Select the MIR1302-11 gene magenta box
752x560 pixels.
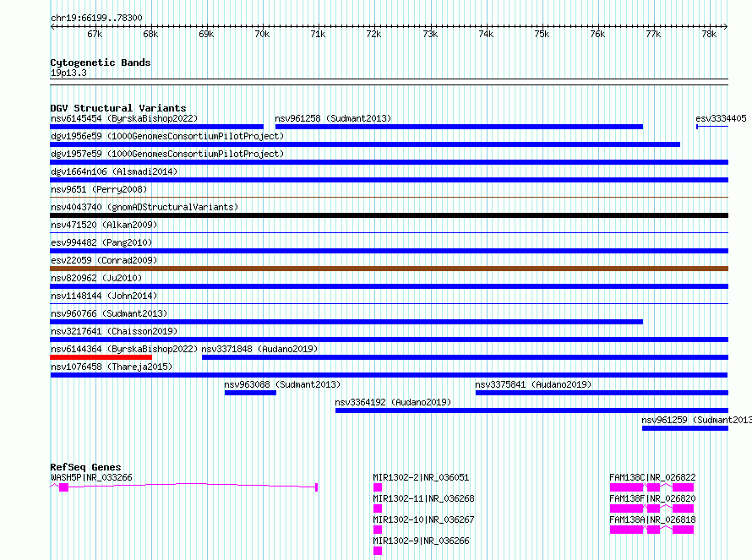tap(378, 508)
